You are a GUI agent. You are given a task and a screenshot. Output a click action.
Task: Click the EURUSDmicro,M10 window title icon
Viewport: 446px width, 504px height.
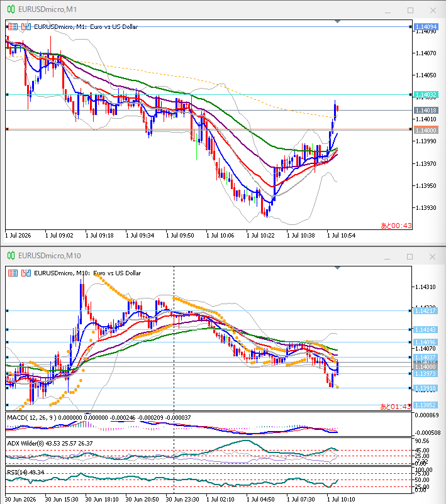(11, 256)
